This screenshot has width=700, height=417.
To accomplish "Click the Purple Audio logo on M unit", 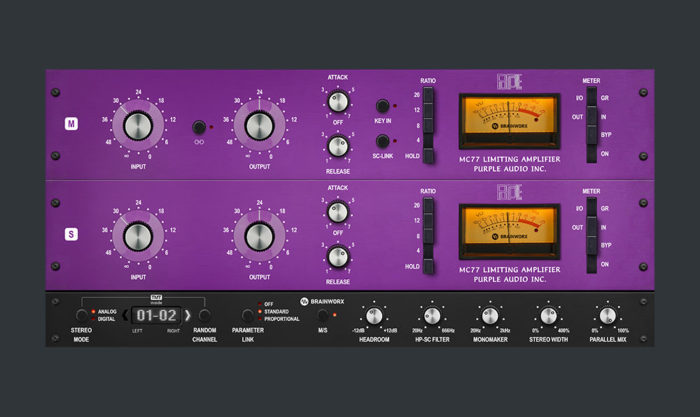I will click(509, 82).
